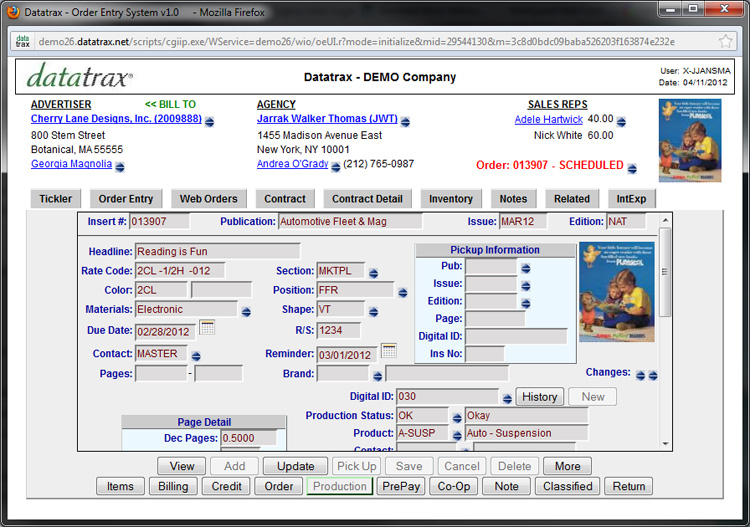The height and width of the screenshot is (527, 750).
Task: Open the Pickup Pub lookup arrow
Action: click(x=526, y=268)
